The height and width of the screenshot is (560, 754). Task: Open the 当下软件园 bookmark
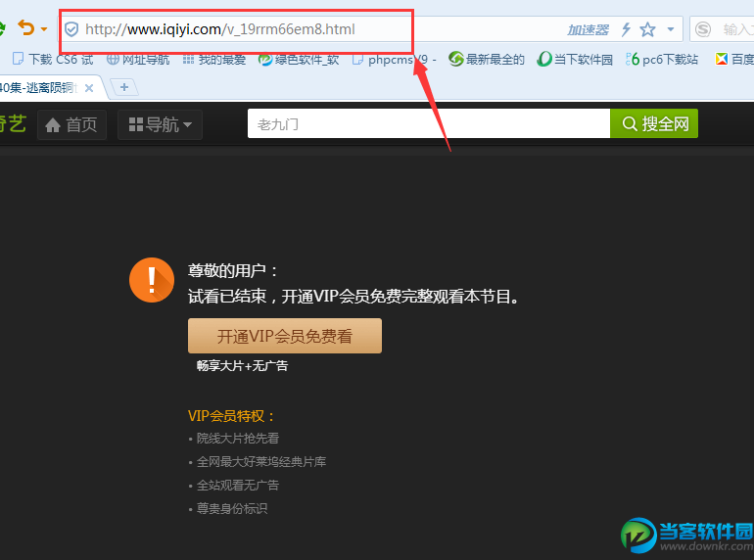pos(575,59)
